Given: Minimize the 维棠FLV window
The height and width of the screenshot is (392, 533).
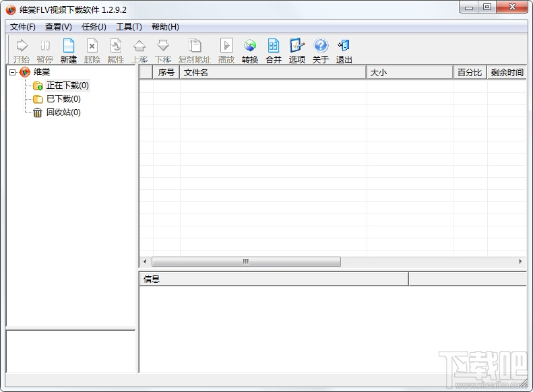Looking at the screenshot, I should click(469, 7).
